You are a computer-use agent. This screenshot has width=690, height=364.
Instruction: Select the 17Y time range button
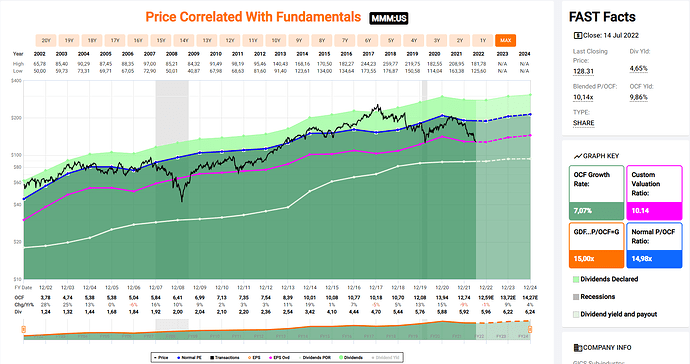coord(115,40)
